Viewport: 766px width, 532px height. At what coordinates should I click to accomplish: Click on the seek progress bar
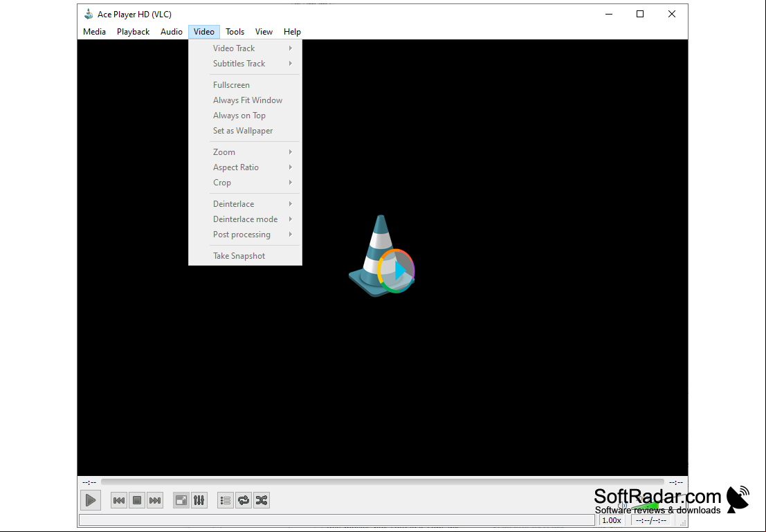383,482
